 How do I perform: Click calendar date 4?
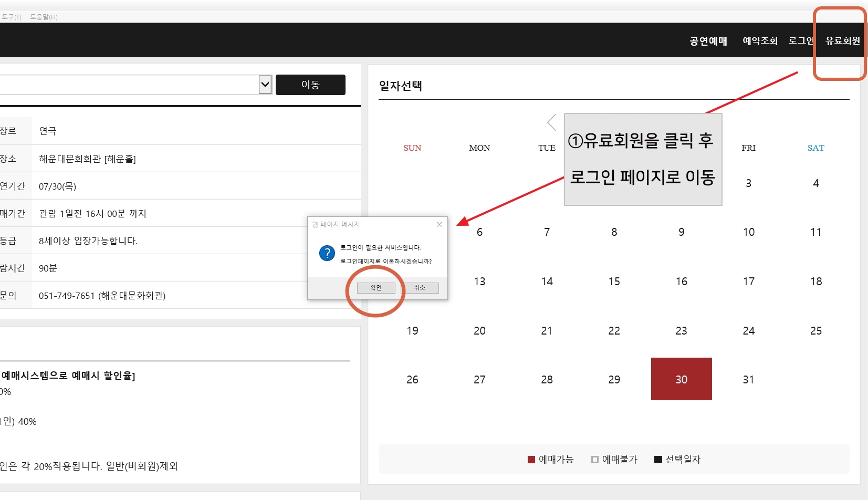coord(815,183)
